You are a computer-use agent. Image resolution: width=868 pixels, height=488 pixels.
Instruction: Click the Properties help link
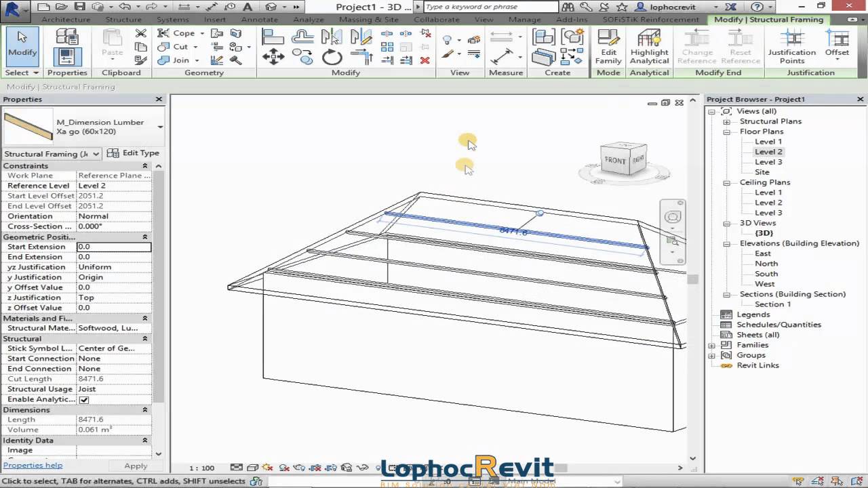pos(33,465)
